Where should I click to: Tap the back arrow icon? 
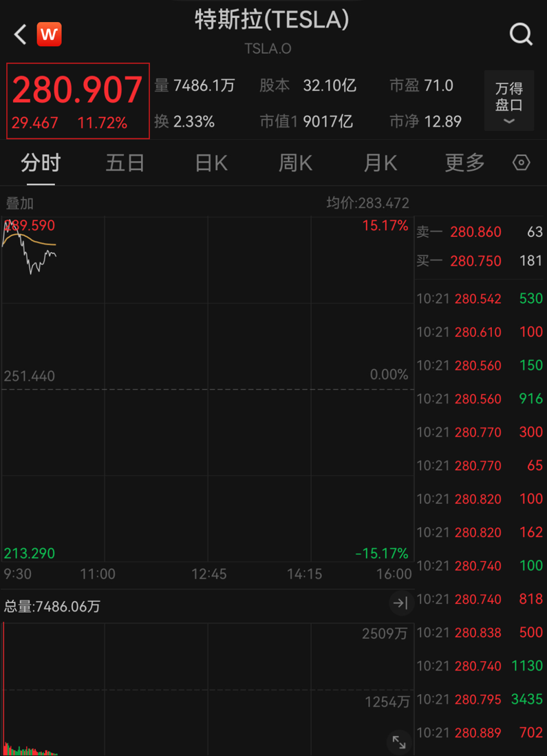(x=20, y=34)
